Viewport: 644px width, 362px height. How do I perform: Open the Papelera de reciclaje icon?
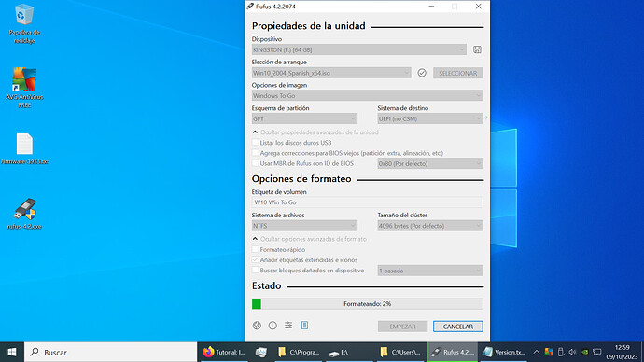[24, 24]
